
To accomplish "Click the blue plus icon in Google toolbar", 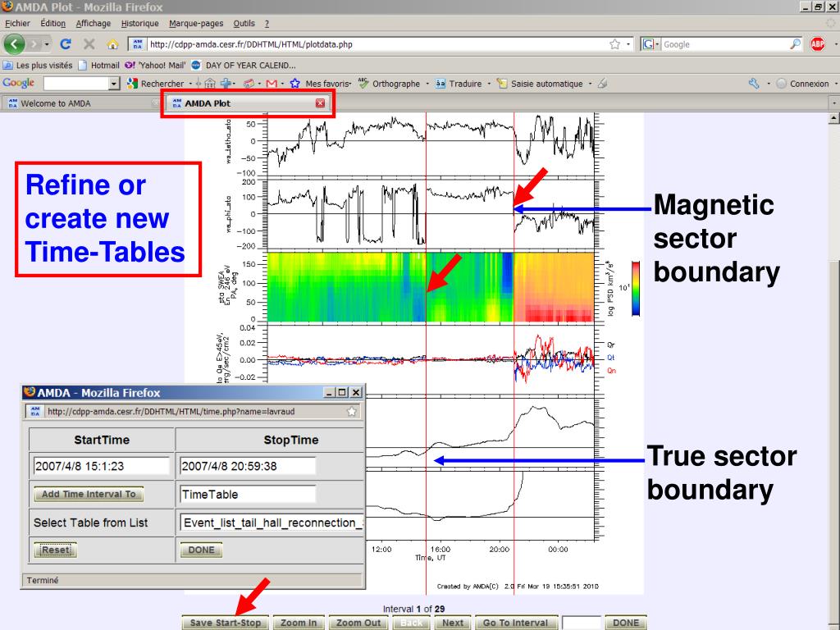I will coord(226,84).
